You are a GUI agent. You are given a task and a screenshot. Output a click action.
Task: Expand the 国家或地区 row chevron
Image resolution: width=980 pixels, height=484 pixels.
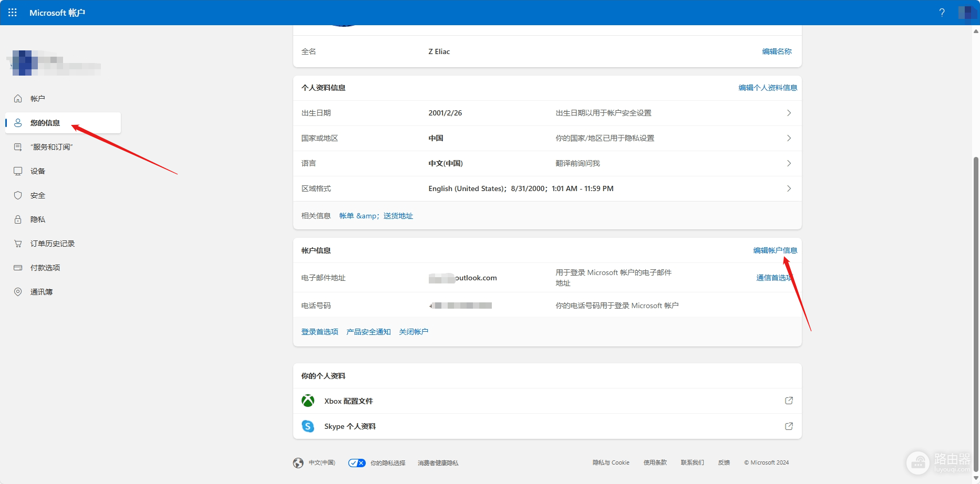[x=789, y=138]
